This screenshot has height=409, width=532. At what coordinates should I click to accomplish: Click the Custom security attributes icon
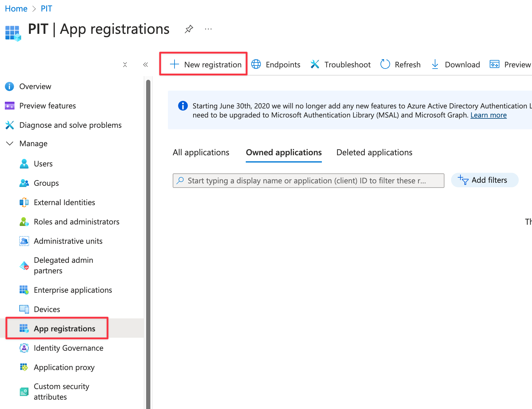[24, 392]
